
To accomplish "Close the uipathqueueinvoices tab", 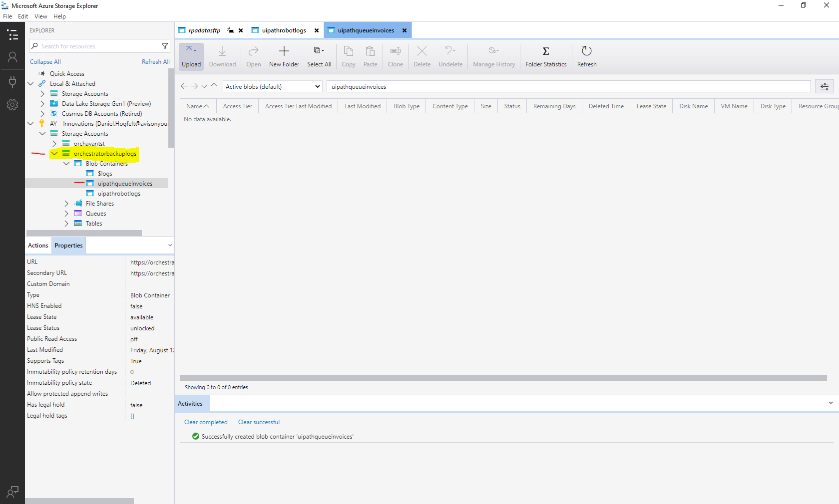I will [x=405, y=30].
